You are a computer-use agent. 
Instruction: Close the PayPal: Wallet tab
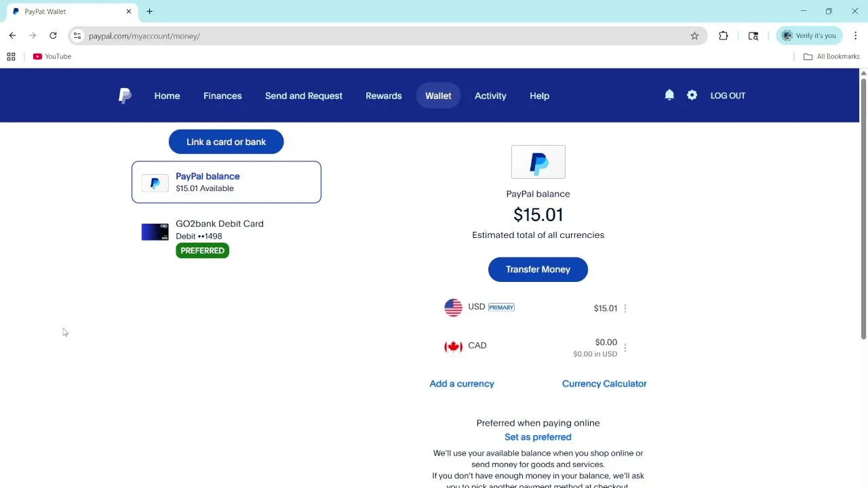[129, 12]
